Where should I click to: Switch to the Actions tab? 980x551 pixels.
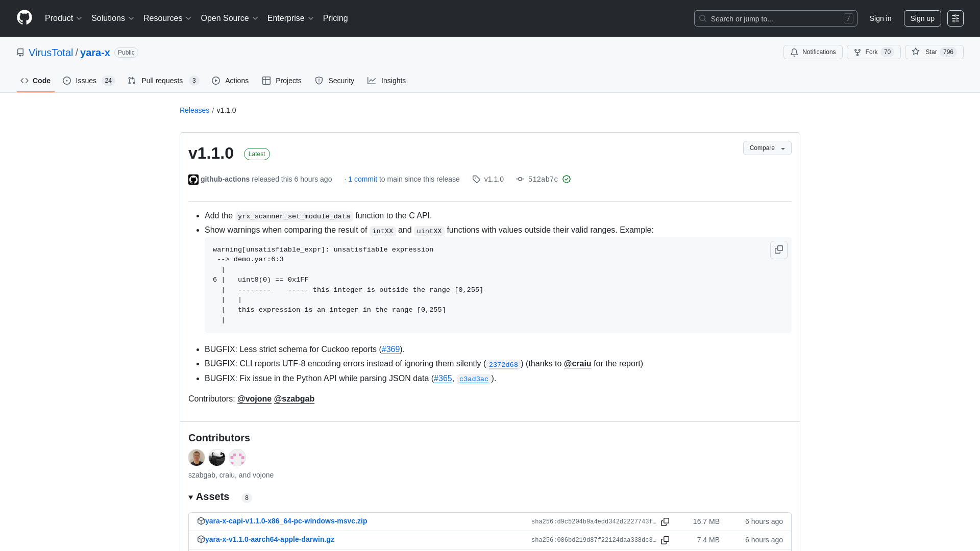click(230, 81)
